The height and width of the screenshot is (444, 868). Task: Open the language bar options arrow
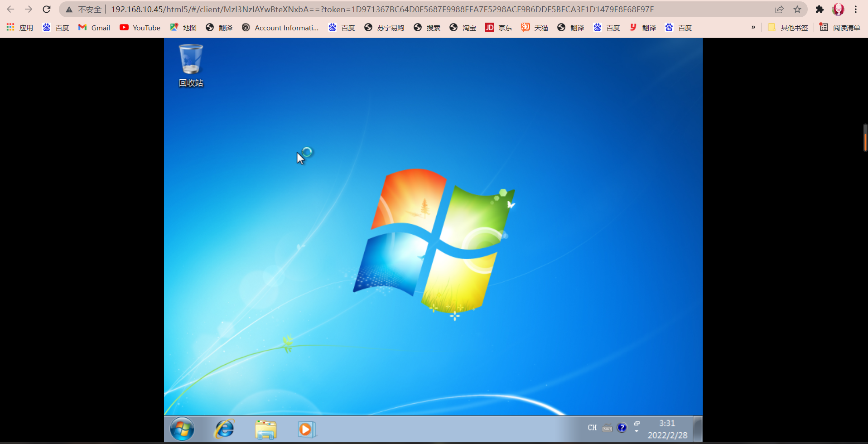637,431
